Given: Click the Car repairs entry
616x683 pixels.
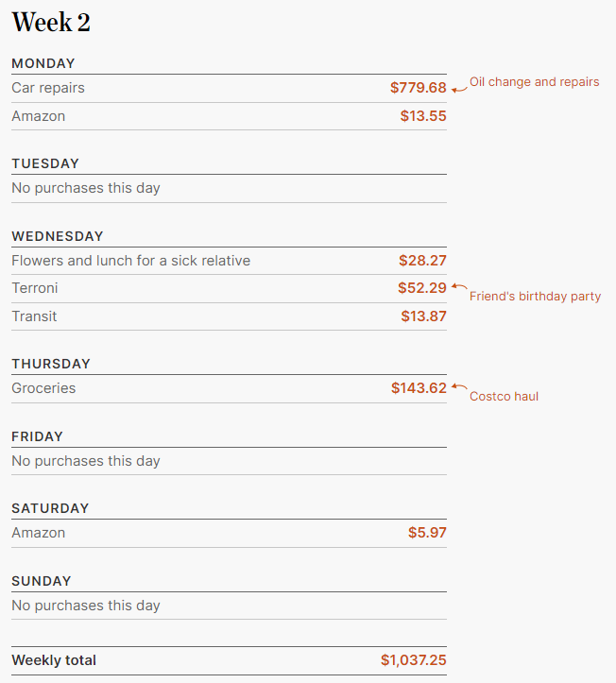Looking at the screenshot, I should point(48,88).
